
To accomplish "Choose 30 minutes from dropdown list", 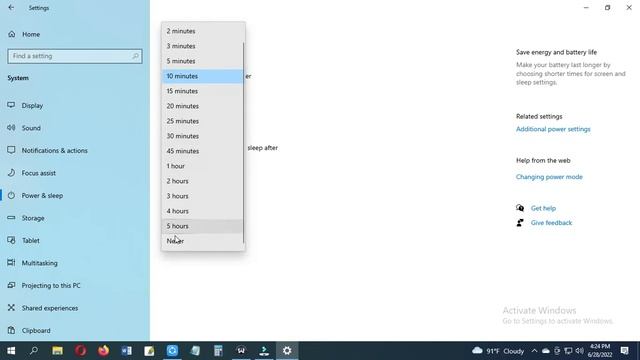I will (202, 136).
